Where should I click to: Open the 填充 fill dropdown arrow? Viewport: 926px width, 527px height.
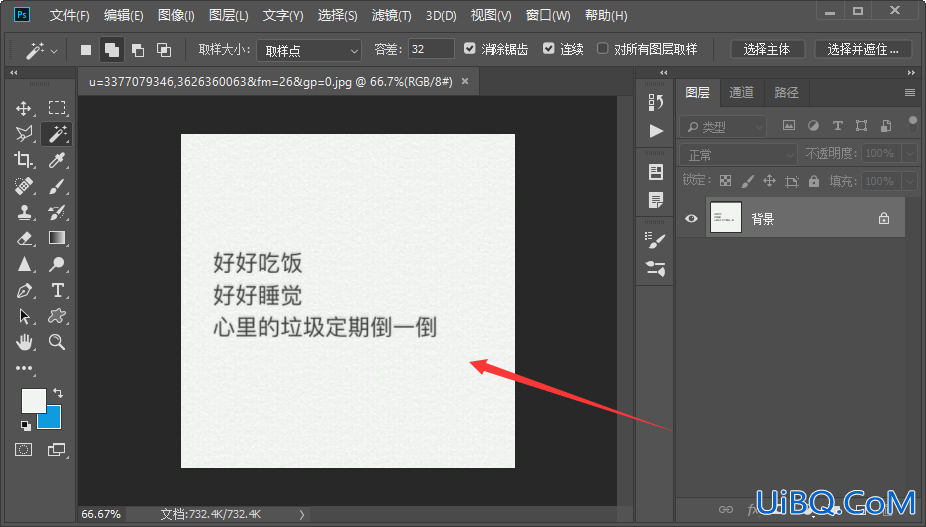tap(910, 181)
